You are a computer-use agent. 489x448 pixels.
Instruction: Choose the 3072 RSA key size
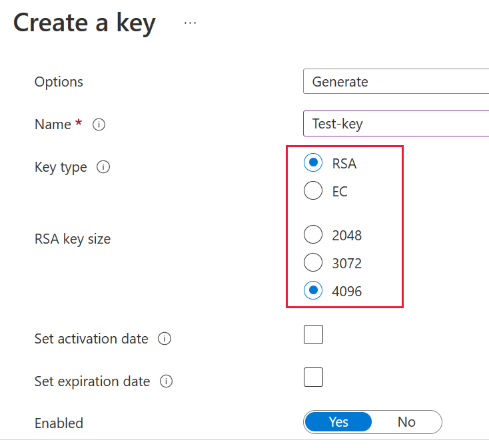click(313, 263)
